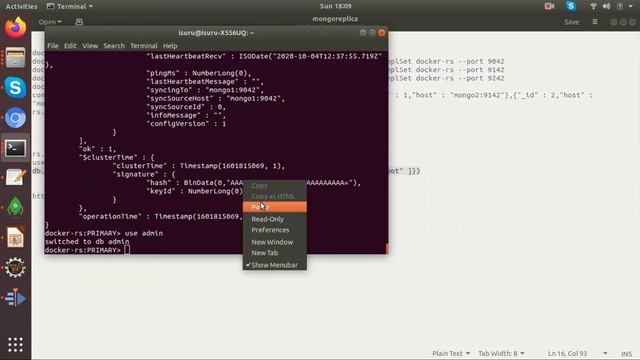Open the Files manager dock icon
The image size is (640, 360).
pos(15,58)
